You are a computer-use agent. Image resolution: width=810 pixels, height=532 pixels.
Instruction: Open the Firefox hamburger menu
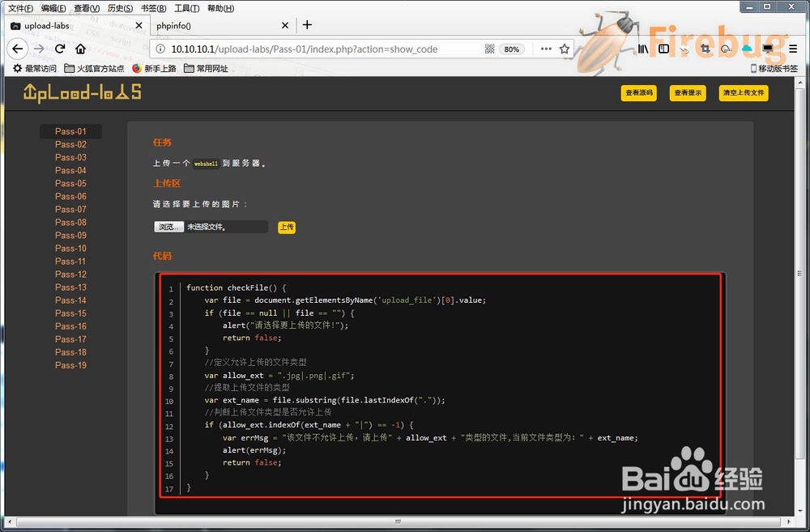pyautogui.click(x=793, y=49)
